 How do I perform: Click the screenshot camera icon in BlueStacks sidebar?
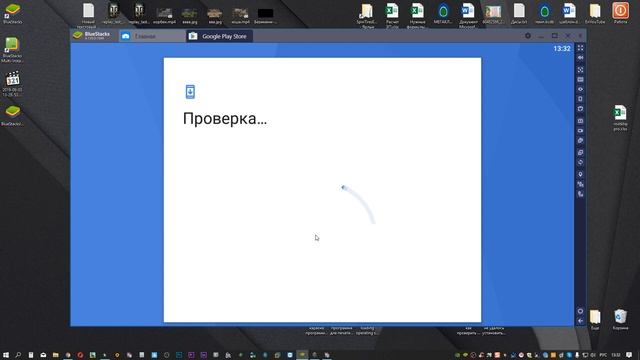(580, 121)
